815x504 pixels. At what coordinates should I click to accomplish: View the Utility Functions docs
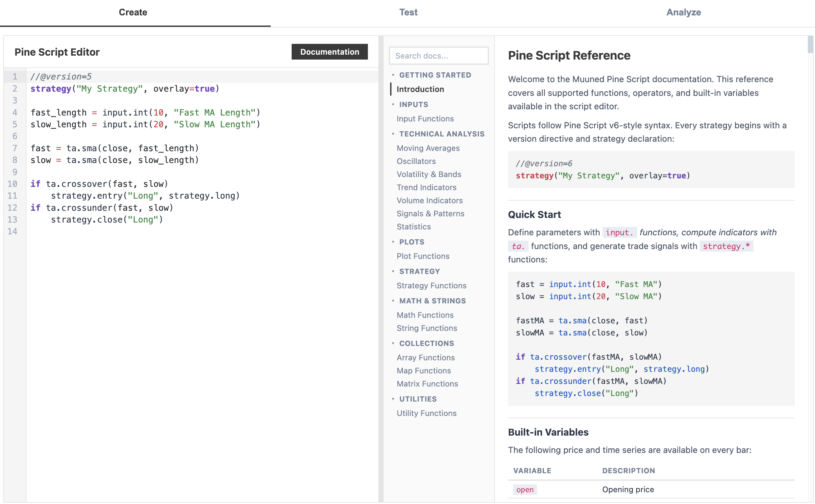(426, 413)
